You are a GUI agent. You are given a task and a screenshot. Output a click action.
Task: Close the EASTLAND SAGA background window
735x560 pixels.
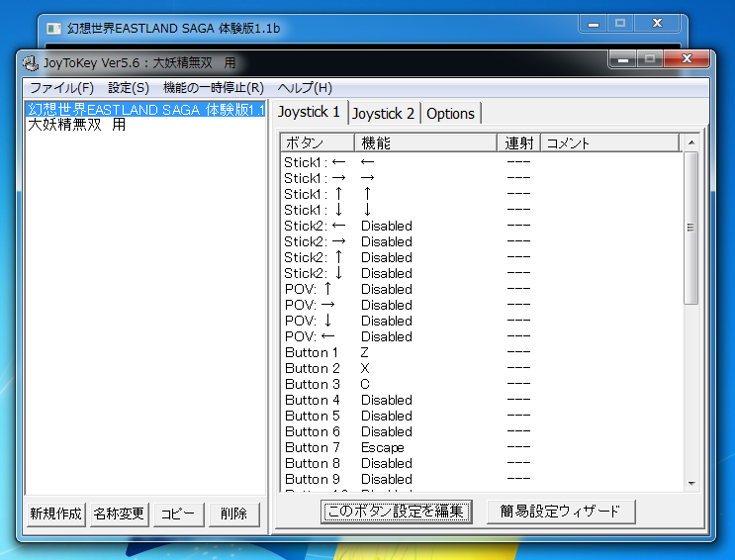pos(657,24)
